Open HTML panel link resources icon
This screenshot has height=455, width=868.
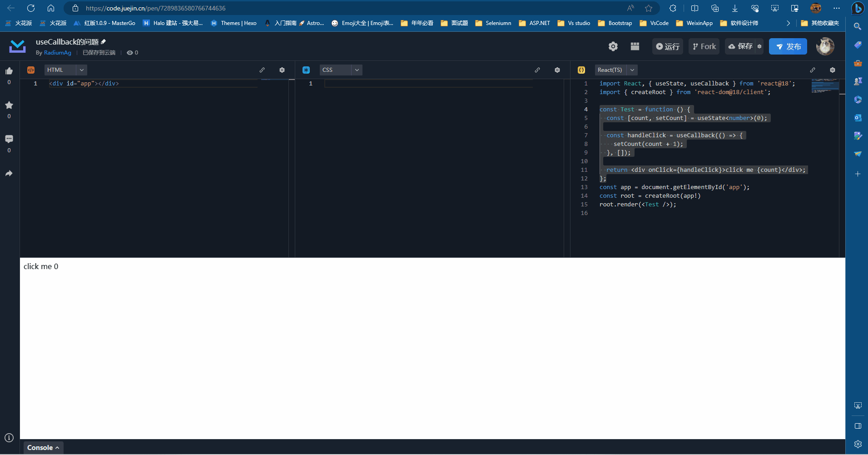click(262, 70)
